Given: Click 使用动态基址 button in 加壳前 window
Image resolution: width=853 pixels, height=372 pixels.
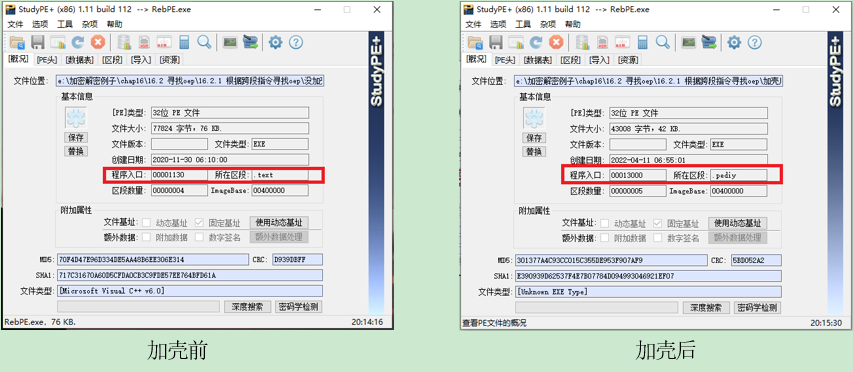Looking at the screenshot, I should (x=279, y=223).
